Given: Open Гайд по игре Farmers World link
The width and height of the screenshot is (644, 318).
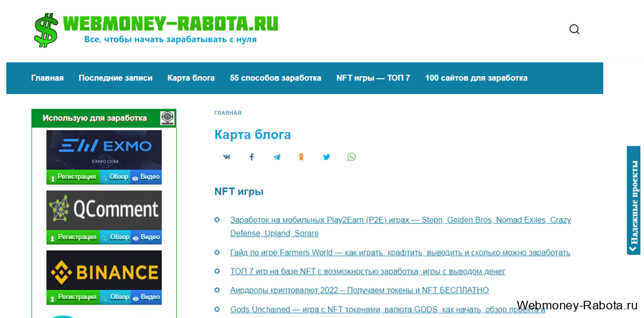Looking at the screenshot, I should pyautogui.click(x=400, y=253).
